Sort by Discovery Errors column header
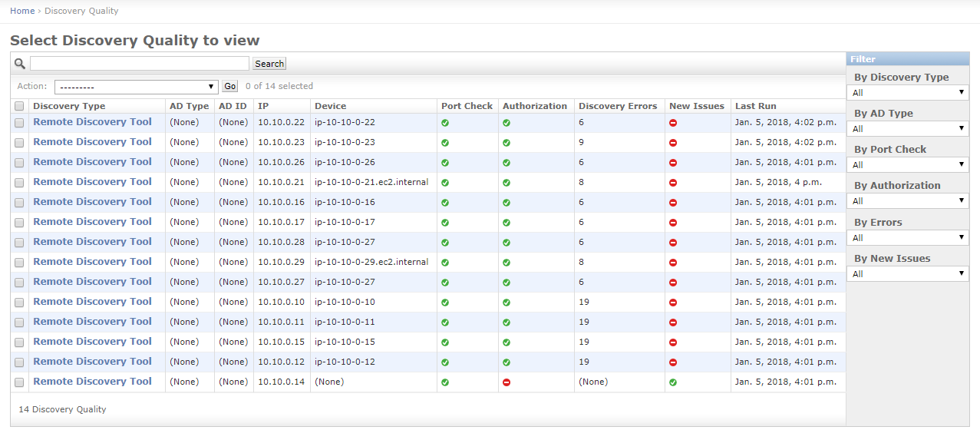The width and height of the screenshot is (980, 430). point(618,106)
